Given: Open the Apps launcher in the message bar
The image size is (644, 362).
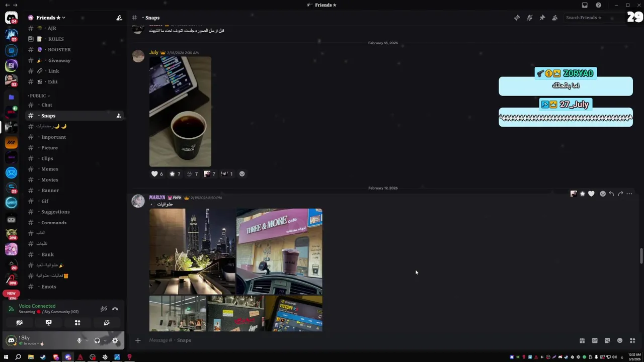Looking at the screenshot, I should pyautogui.click(x=632, y=340).
